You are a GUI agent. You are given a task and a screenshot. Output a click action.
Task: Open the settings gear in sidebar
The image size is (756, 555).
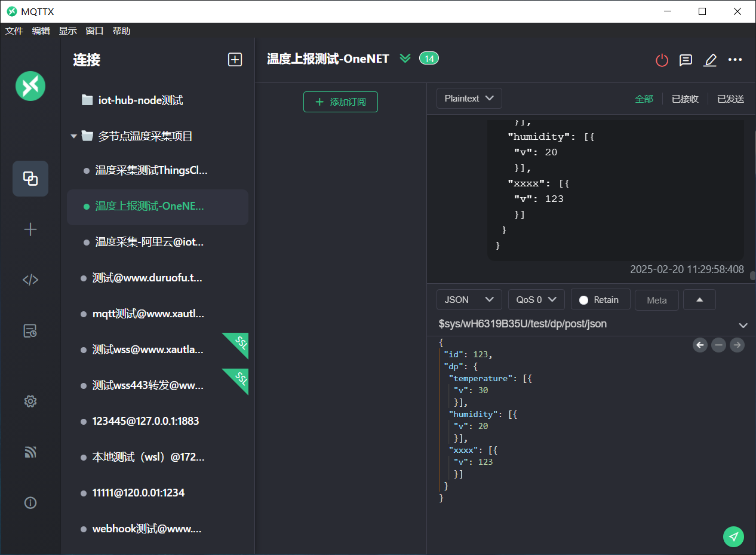tap(30, 401)
